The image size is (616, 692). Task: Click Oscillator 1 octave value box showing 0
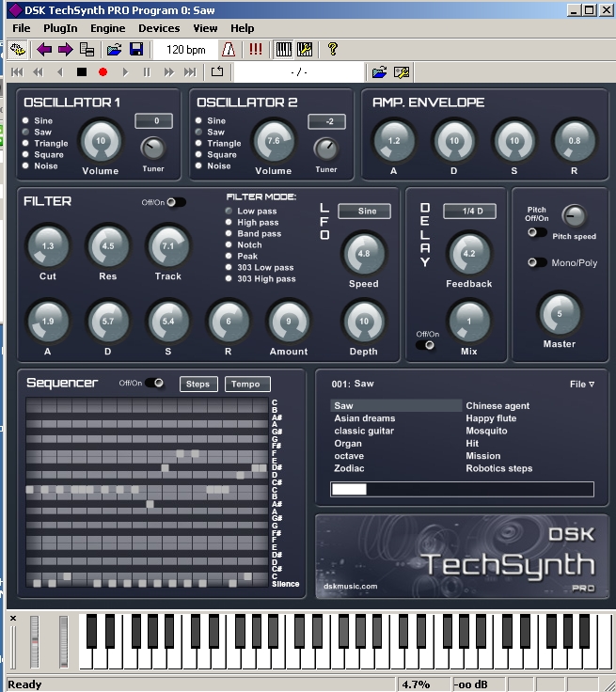[x=153, y=121]
